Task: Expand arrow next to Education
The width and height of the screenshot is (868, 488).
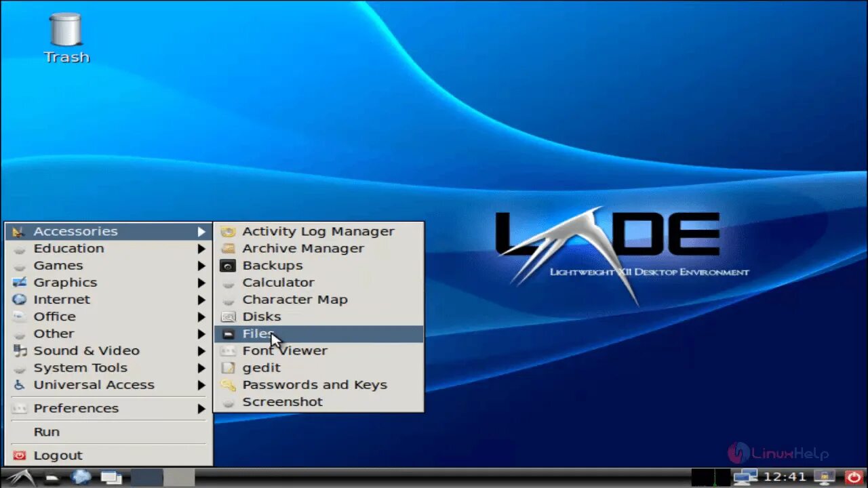Action: click(201, 249)
